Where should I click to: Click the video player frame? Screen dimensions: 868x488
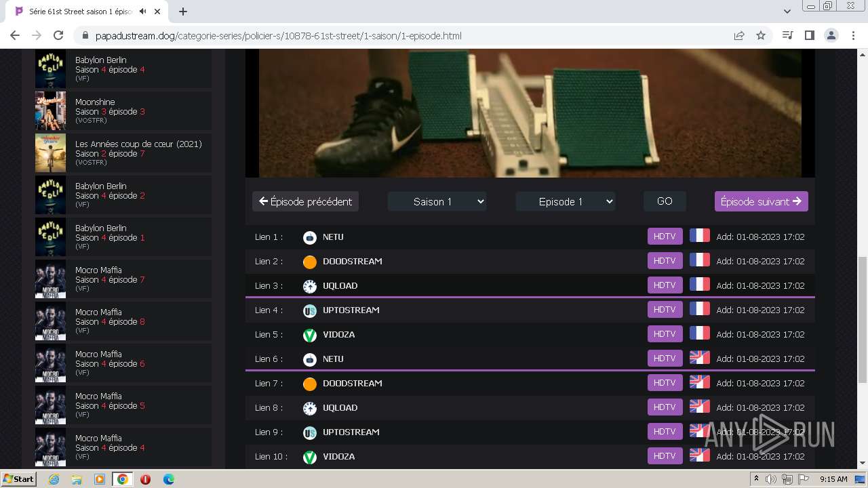530,113
